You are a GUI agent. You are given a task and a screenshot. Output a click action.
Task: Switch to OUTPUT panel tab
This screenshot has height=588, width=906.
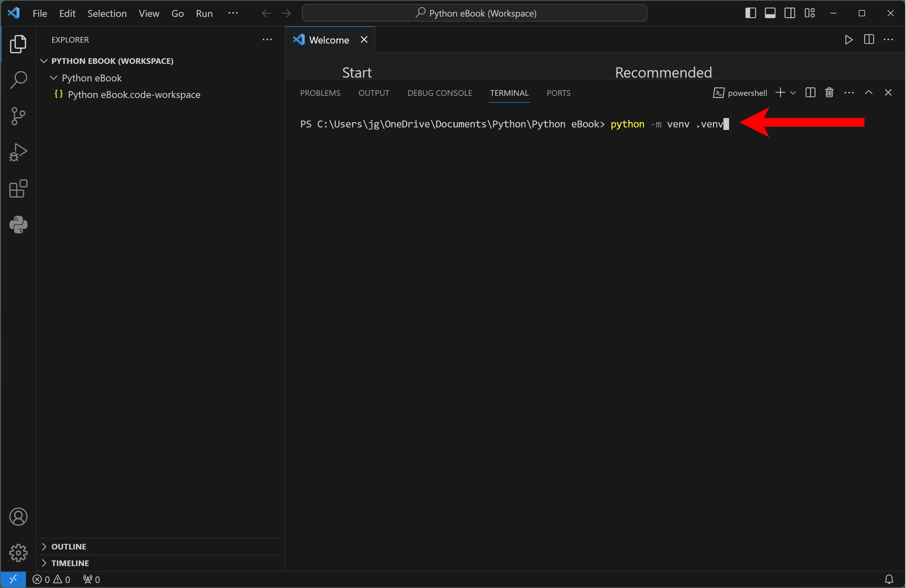(374, 93)
